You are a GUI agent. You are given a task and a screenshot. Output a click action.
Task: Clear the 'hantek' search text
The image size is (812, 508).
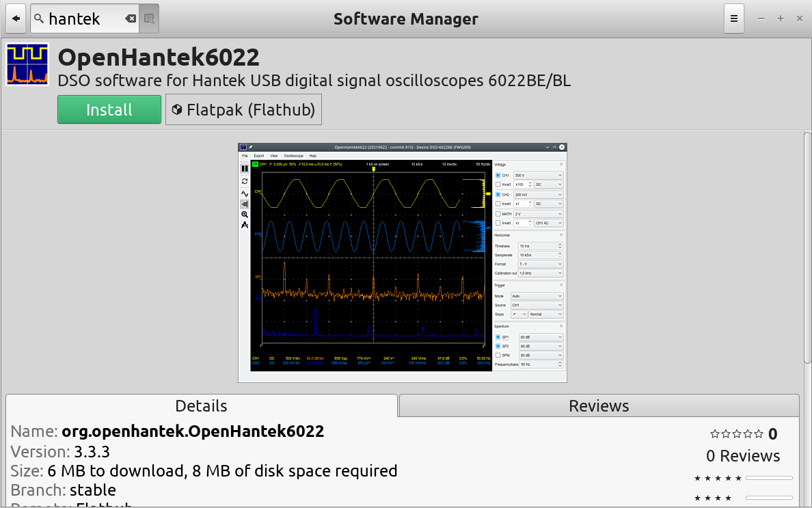click(131, 18)
